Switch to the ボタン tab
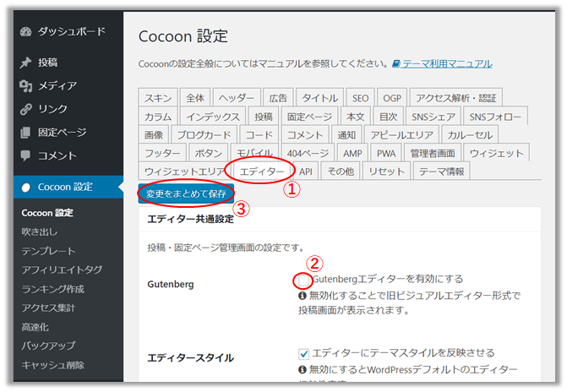Viewport: 567px width, 392px height. click(208, 153)
